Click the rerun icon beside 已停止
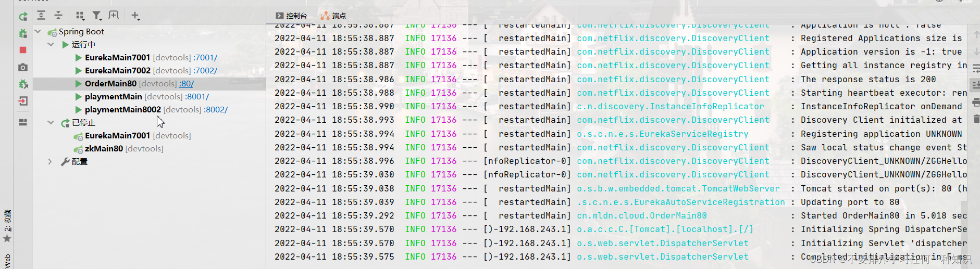This screenshot has width=980, height=269. (x=65, y=123)
